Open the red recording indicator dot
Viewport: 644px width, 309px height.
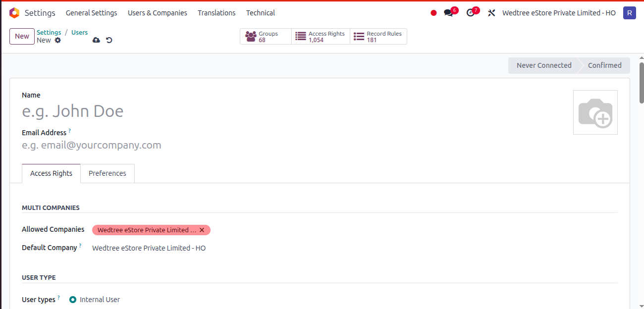pyautogui.click(x=433, y=13)
